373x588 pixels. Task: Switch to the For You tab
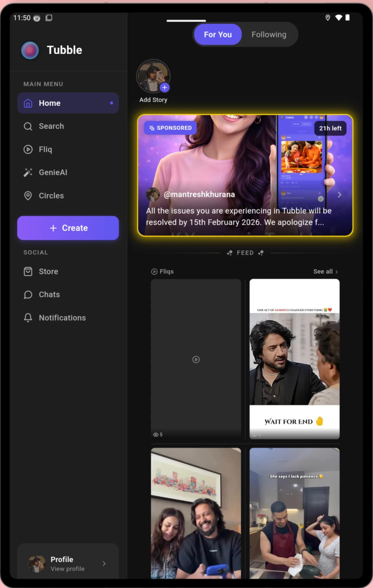[218, 35]
